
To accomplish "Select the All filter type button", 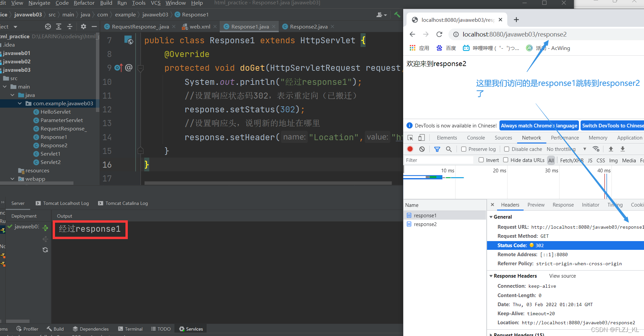I will pos(551,160).
